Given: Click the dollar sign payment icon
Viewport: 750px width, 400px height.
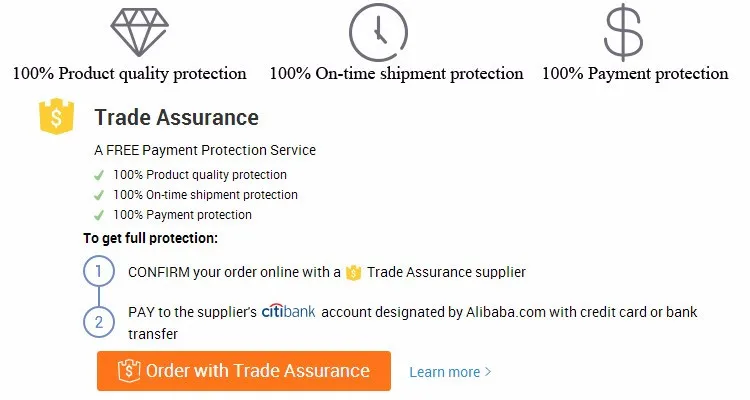Looking at the screenshot, I should tap(624, 31).
